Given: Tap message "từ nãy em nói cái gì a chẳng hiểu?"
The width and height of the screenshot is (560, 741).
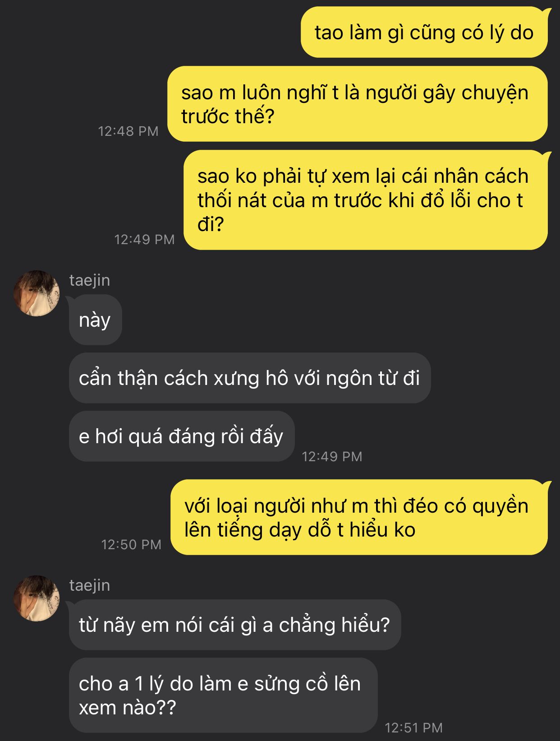Looking at the screenshot, I should point(235,625).
